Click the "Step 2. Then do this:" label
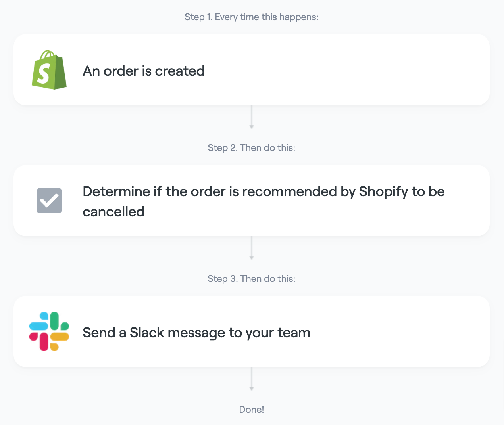Image resolution: width=504 pixels, height=425 pixels. (252, 148)
